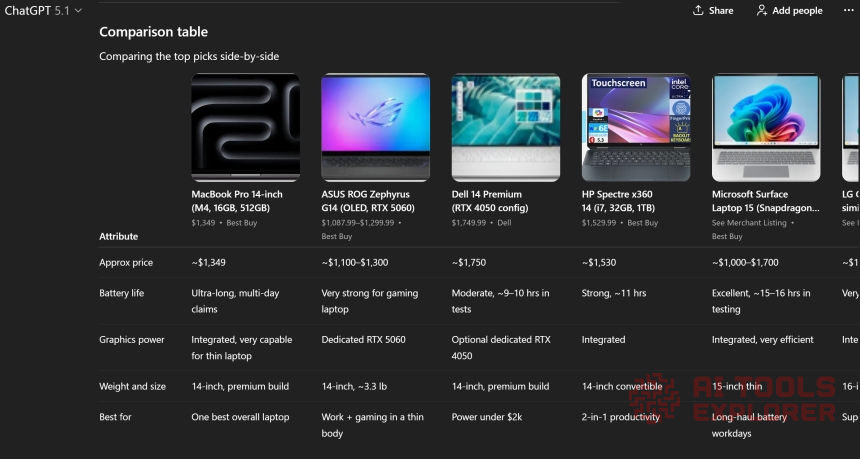Click 'Power under $2k' cell
Image resolution: width=860 pixels, height=459 pixels.
tap(487, 417)
